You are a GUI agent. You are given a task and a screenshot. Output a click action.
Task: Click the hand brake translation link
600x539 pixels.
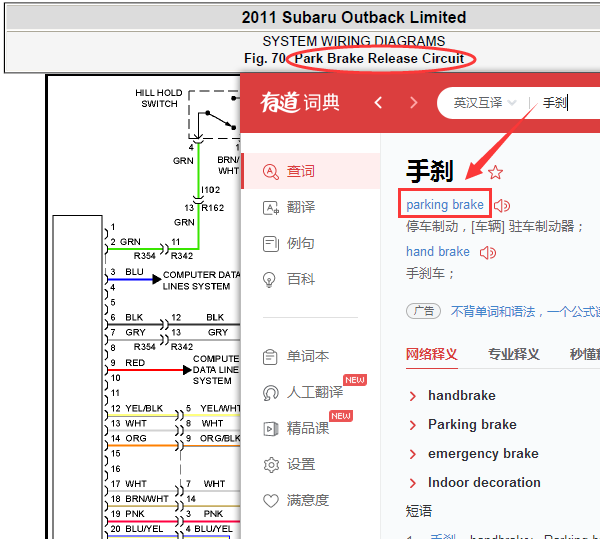click(x=438, y=251)
